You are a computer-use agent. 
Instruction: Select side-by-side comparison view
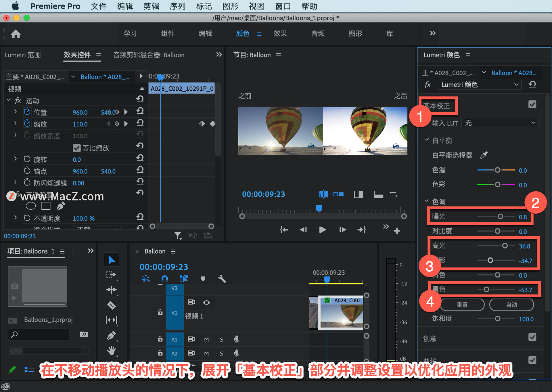click(338, 194)
